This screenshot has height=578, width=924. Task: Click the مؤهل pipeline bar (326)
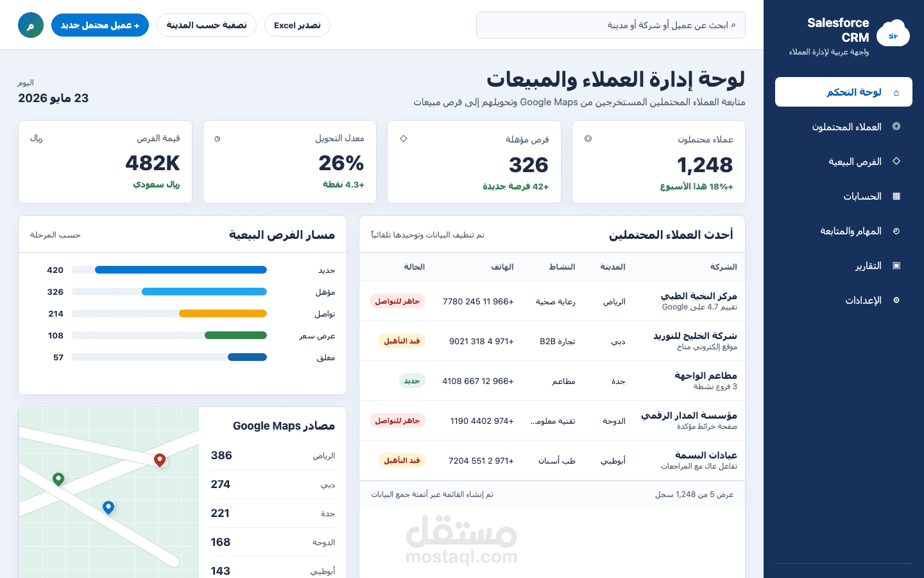204,292
